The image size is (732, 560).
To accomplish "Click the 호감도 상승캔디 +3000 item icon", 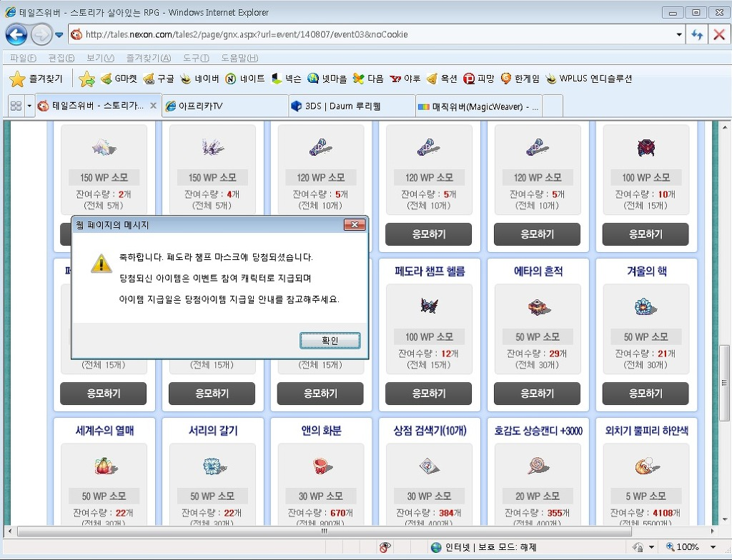I will point(538,466).
